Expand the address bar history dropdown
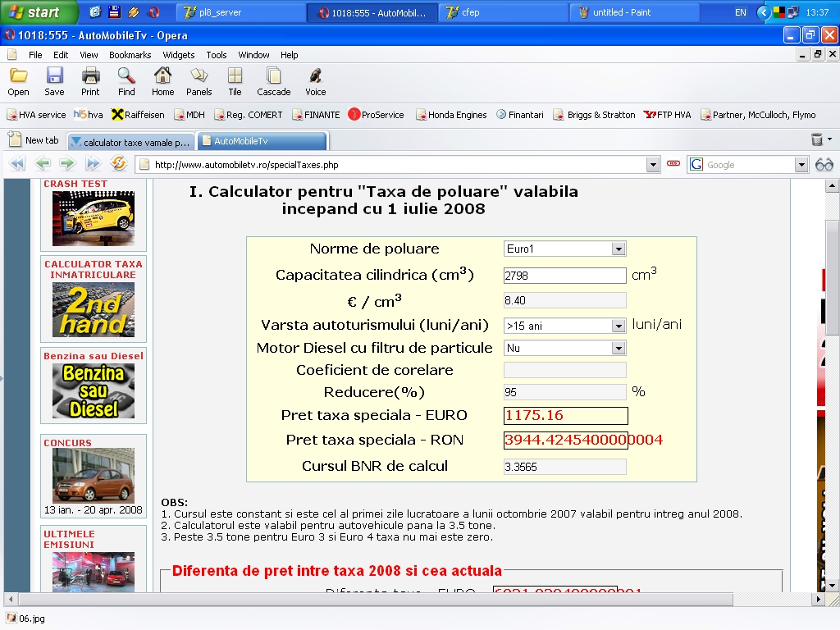Image resolution: width=840 pixels, height=630 pixels. tap(652, 165)
